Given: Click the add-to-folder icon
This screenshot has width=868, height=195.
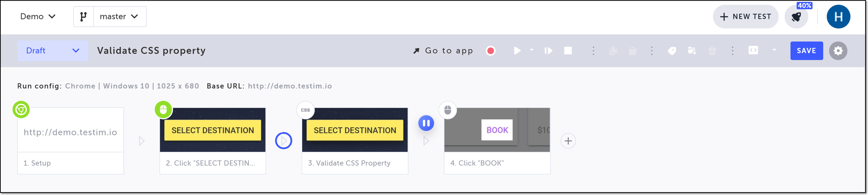Looking at the screenshot, I should [x=692, y=51].
